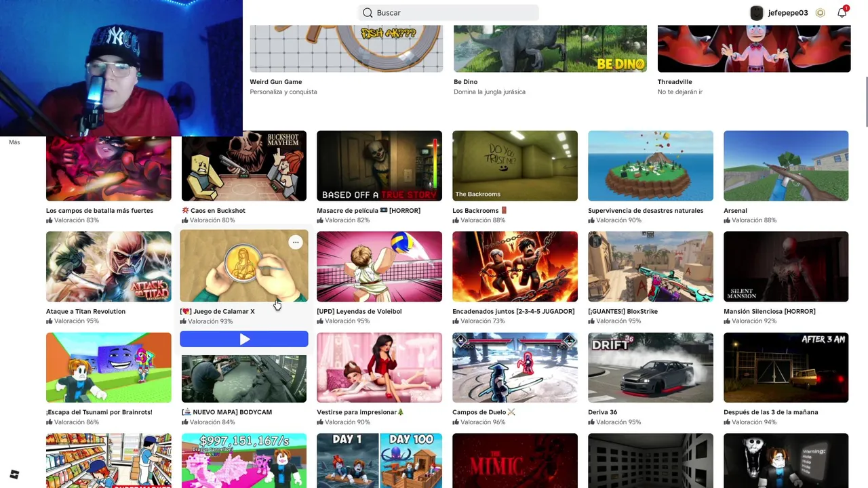This screenshot has height=488, width=868.
Task: Open the Deriva 36 thumbnail
Action: (x=650, y=367)
